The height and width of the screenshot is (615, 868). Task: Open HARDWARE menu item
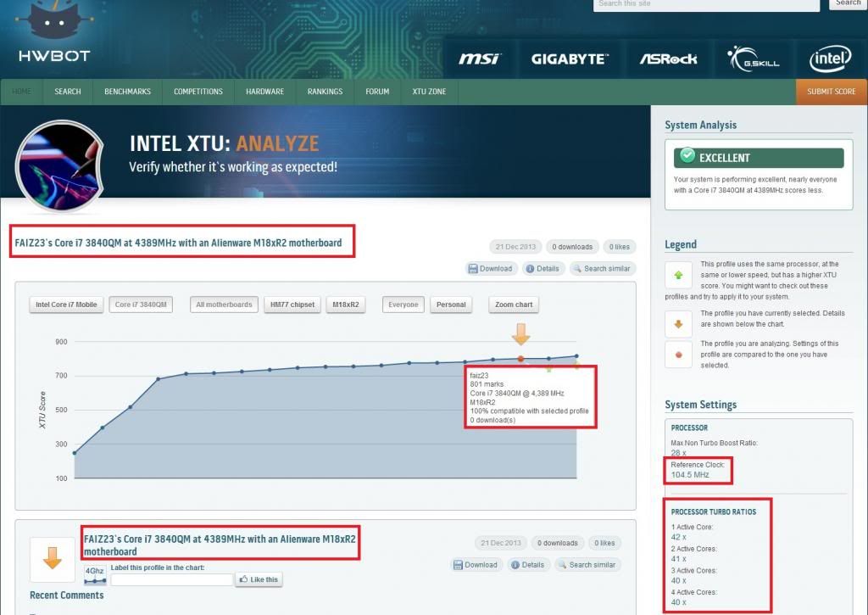[x=264, y=92]
